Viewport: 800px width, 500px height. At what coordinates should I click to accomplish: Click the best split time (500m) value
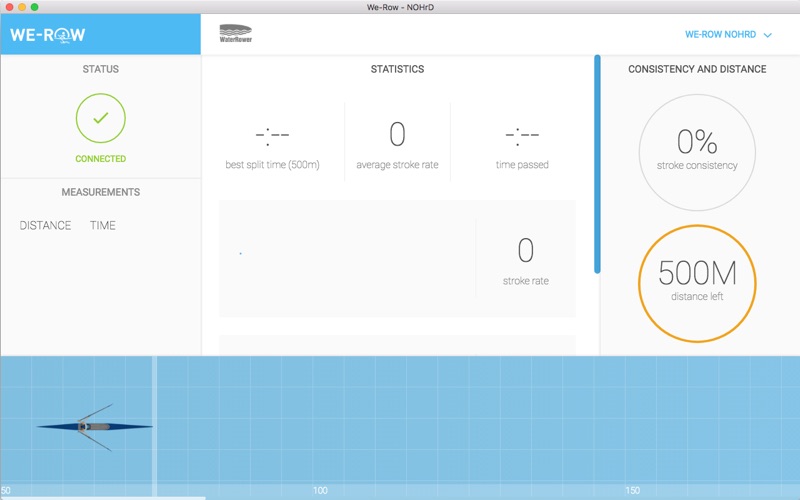click(x=272, y=135)
